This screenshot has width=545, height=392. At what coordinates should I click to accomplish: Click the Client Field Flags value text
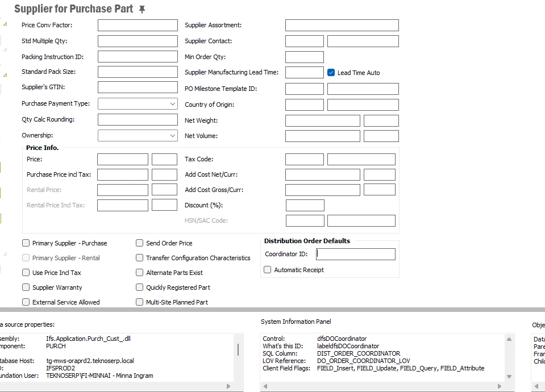coord(401,368)
